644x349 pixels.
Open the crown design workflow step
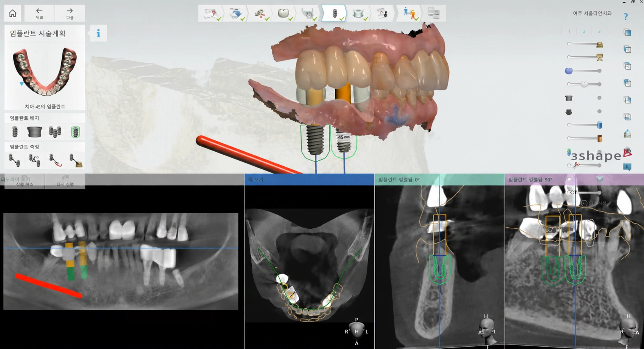point(284,14)
